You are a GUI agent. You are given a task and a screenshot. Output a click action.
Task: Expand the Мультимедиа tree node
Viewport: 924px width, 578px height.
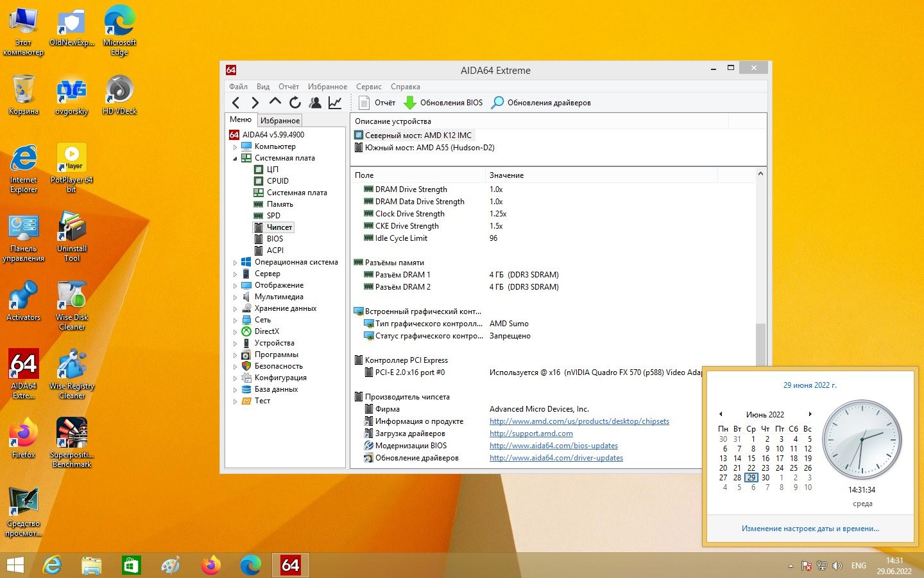(235, 297)
